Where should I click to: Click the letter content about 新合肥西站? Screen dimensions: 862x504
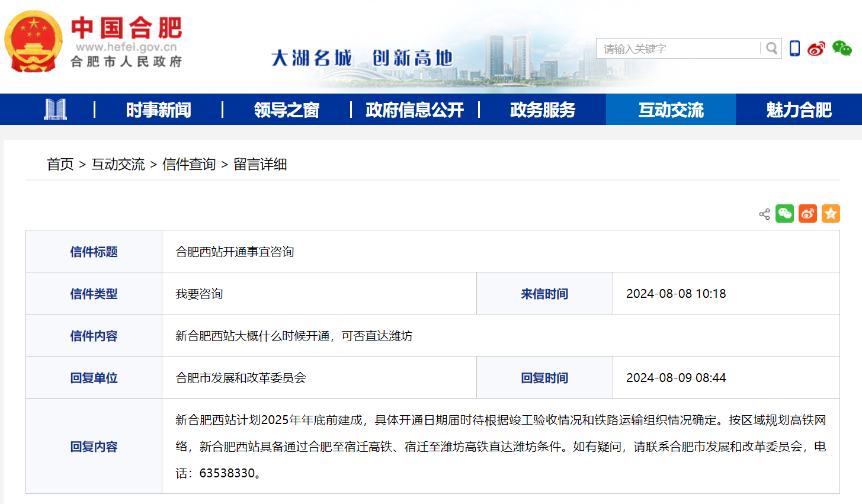[x=294, y=336]
